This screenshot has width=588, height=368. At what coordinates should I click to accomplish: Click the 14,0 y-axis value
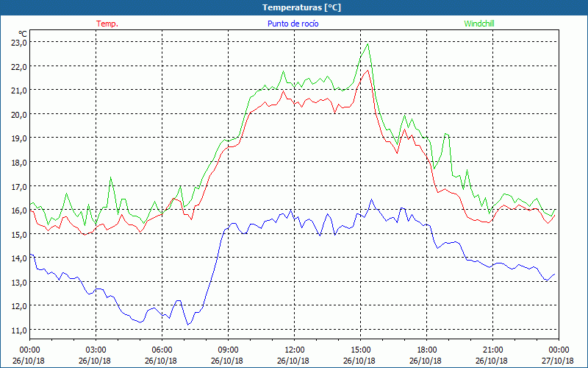pos(19,258)
